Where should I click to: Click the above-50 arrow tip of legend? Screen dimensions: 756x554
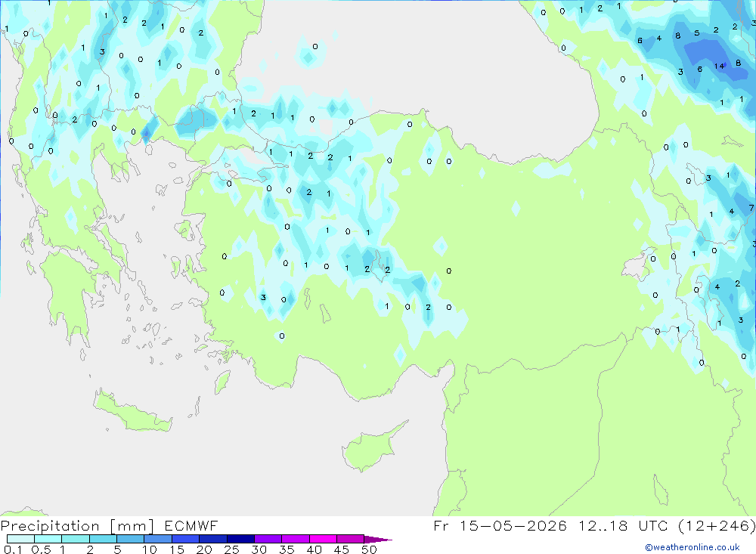(x=377, y=540)
